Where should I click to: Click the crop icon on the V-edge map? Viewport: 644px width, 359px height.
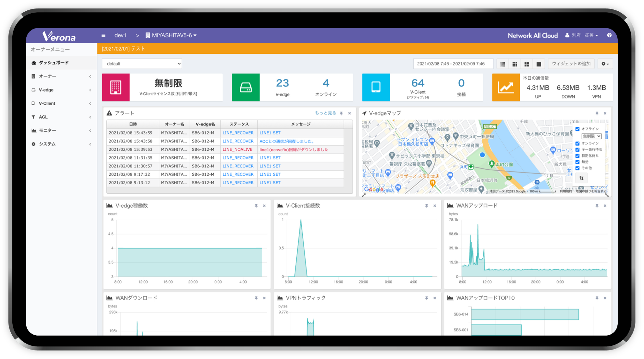(x=581, y=178)
